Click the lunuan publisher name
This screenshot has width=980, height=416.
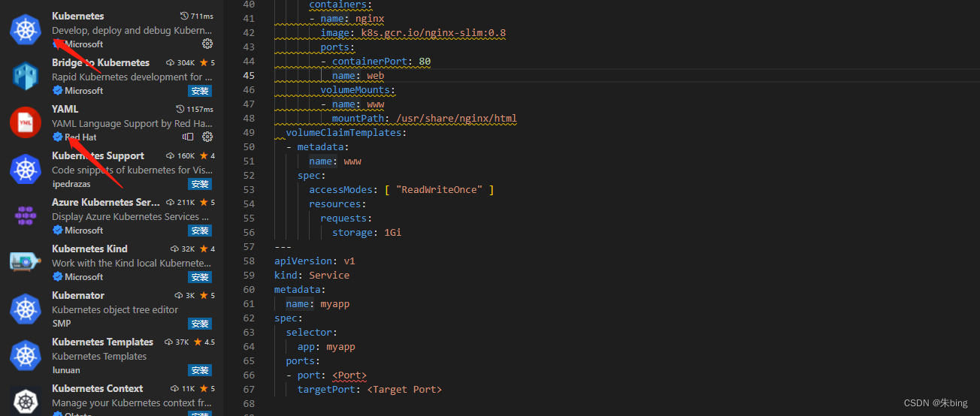tap(66, 369)
